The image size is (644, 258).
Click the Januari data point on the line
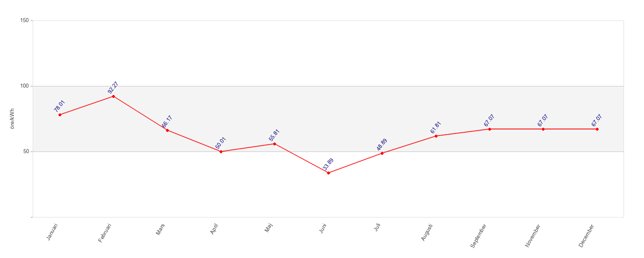tap(60, 115)
